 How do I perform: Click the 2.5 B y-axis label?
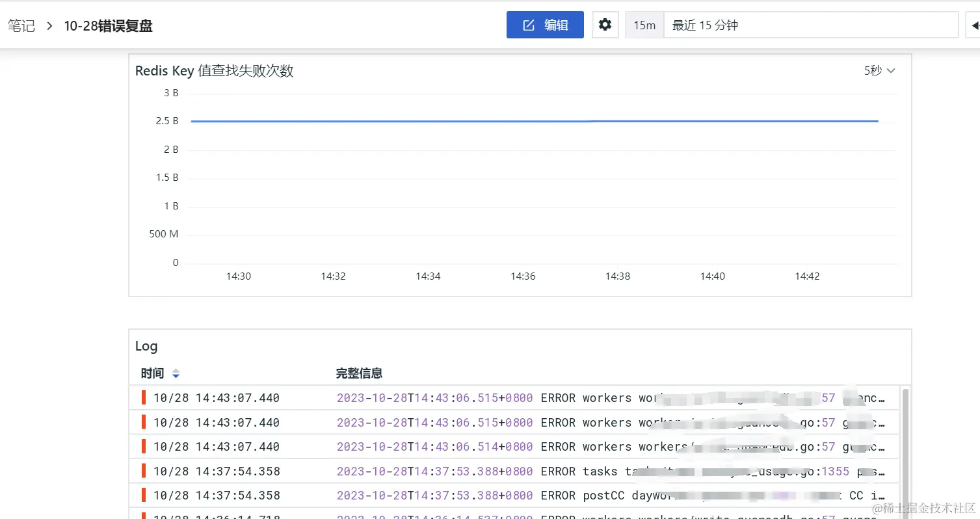pos(167,121)
